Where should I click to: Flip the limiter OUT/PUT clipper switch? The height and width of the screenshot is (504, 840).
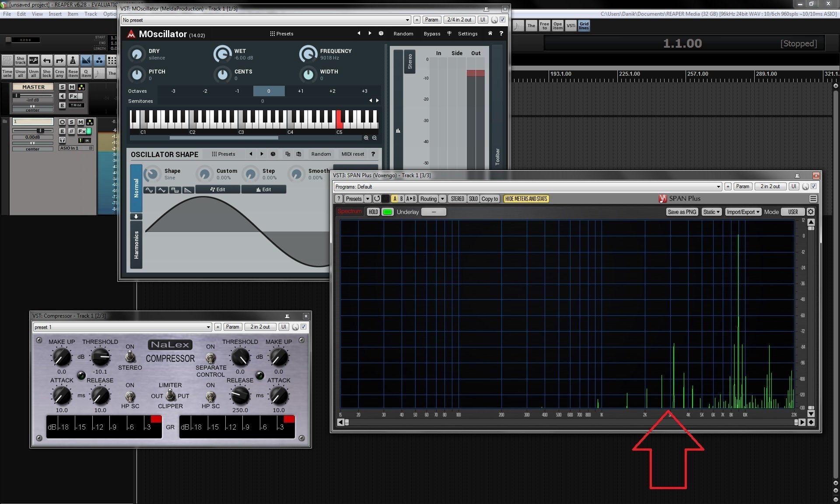tap(171, 395)
